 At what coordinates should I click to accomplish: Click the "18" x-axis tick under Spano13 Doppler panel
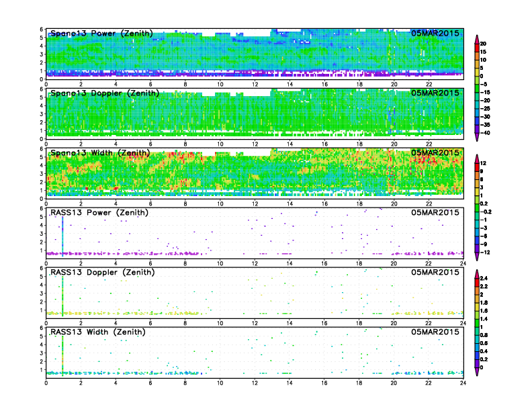click(x=359, y=144)
